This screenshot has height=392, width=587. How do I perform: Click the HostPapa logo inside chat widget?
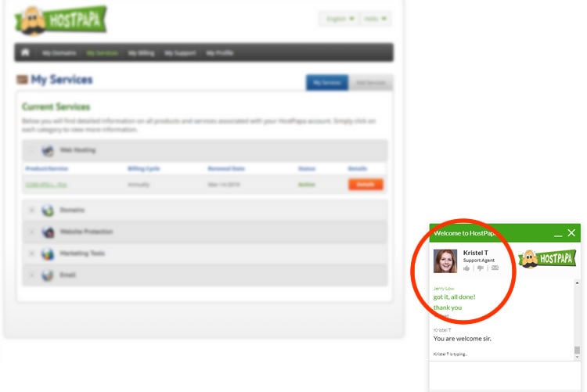547,259
